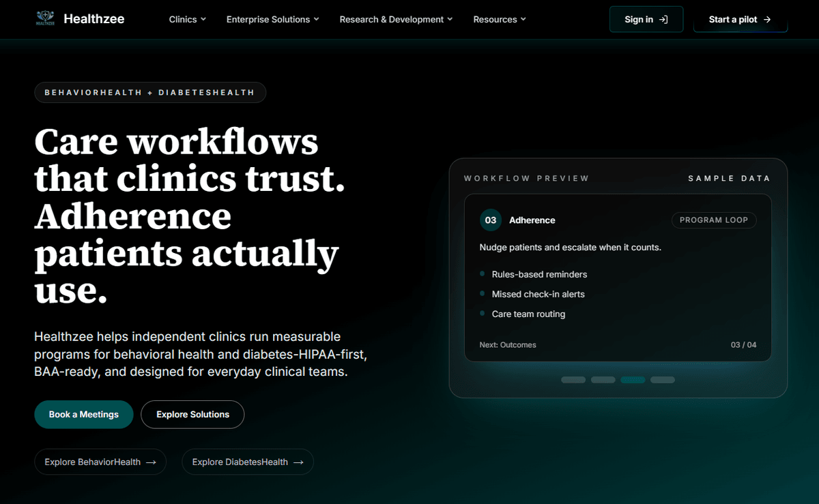
Task: Click the active third slide indicator
Action: tap(633, 380)
